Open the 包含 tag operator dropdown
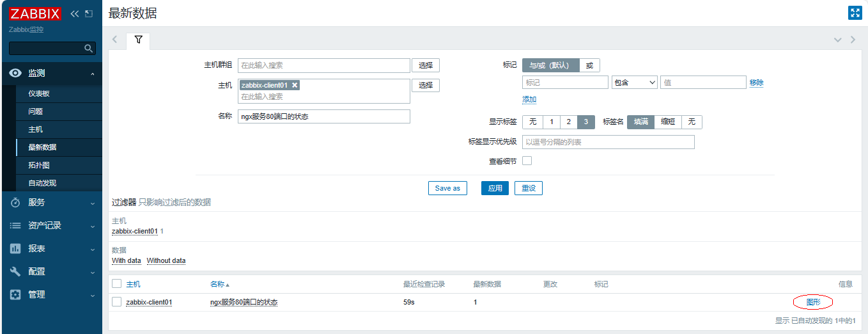Viewport: 868px width, 334px height. pos(634,83)
